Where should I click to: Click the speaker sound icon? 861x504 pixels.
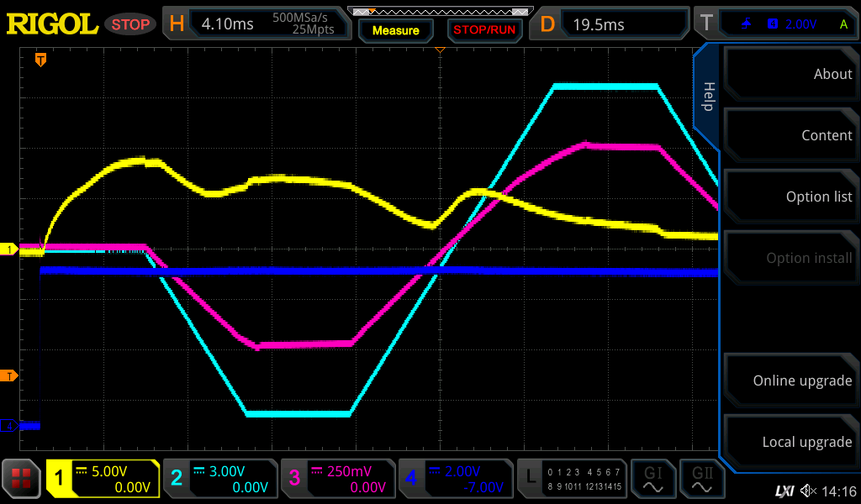click(808, 491)
